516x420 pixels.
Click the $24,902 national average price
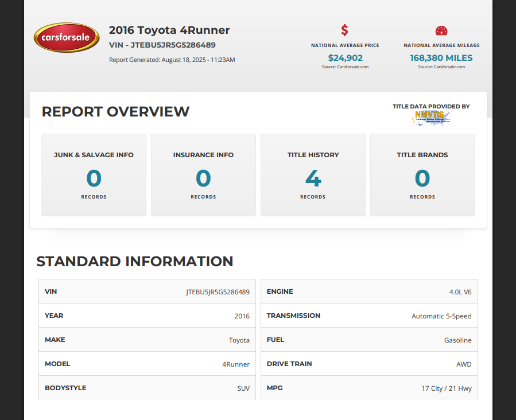[x=345, y=58]
